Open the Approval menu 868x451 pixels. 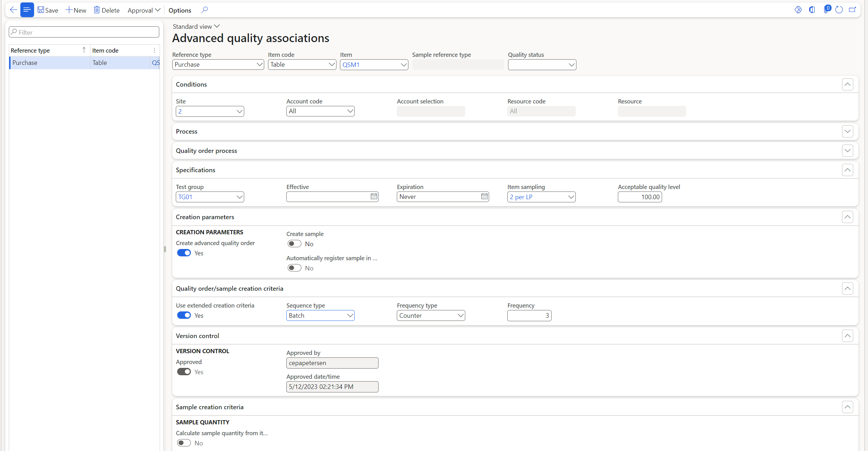tap(143, 10)
